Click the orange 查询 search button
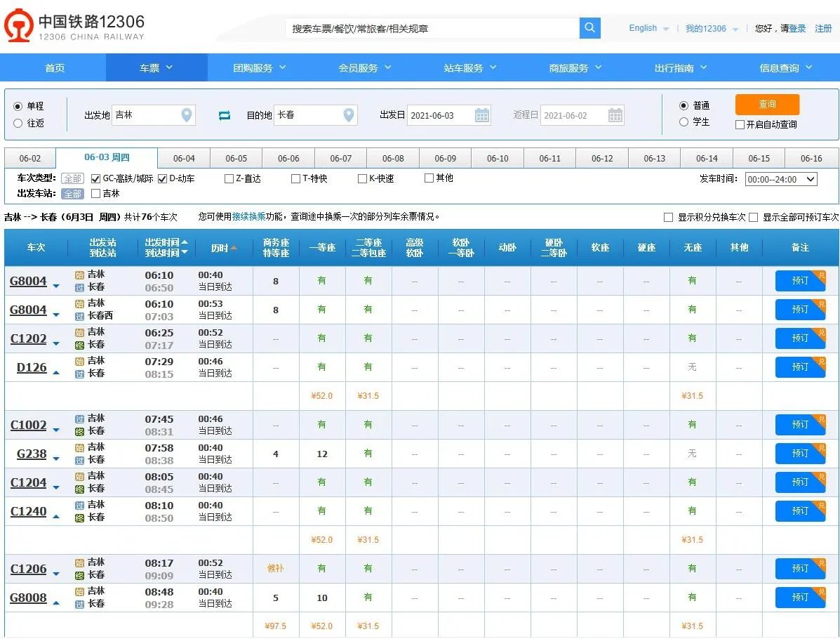Screen dimensions: 840x639 click(x=766, y=104)
